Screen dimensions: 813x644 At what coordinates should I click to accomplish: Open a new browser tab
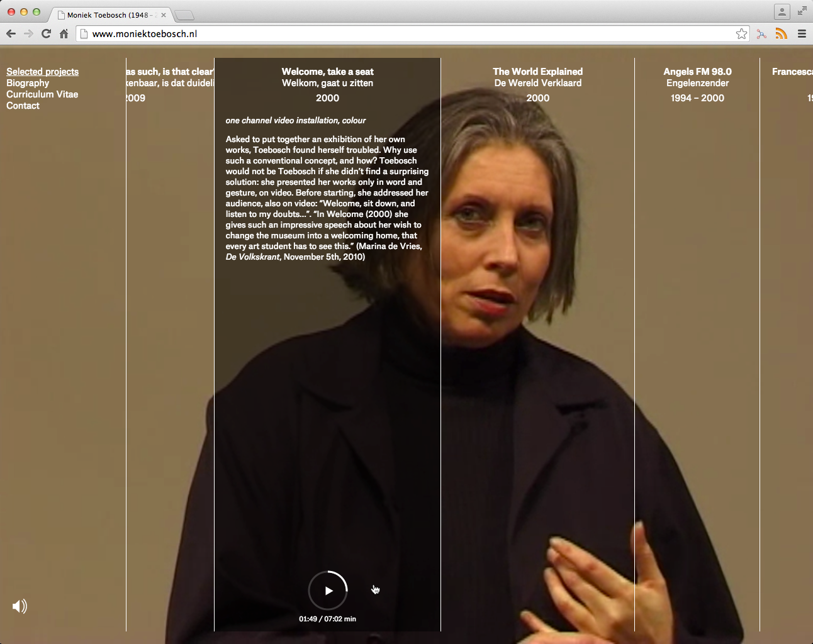(x=184, y=15)
